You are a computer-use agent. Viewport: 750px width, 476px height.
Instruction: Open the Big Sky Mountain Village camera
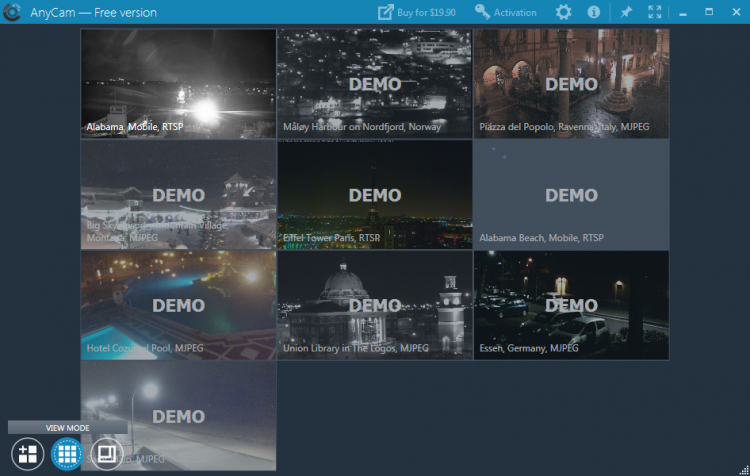178,195
